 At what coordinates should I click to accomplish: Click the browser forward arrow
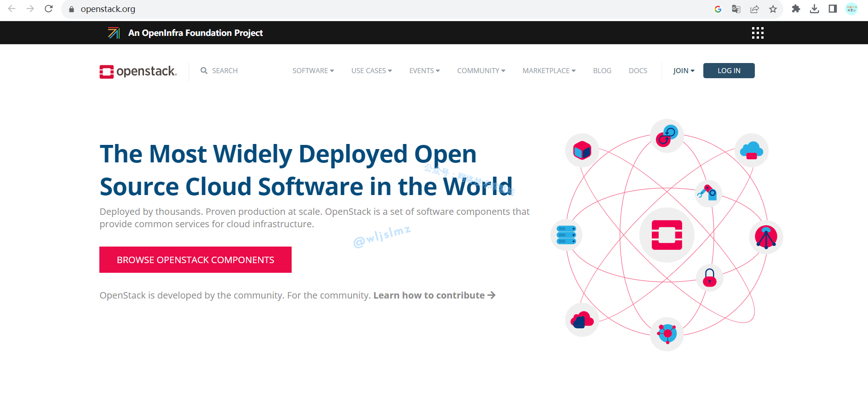coord(30,9)
